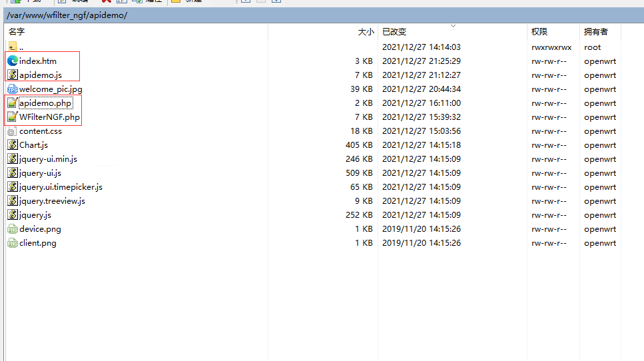Click the 拥有者 owner column header
The image size is (644, 361).
(x=595, y=31)
